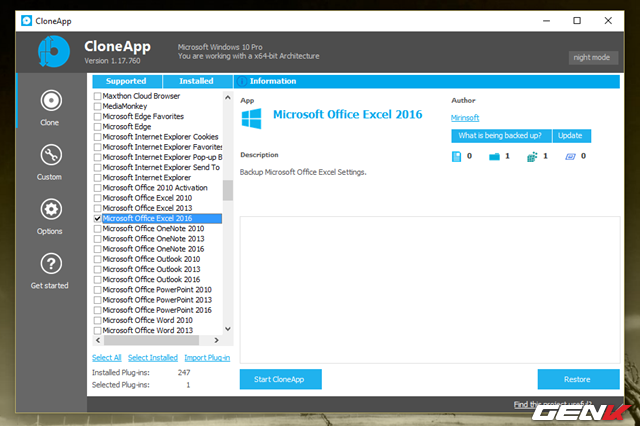Image resolution: width=640 pixels, height=426 pixels.
Task: Click What is being backed up button
Action: pyautogui.click(x=501, y=136)
